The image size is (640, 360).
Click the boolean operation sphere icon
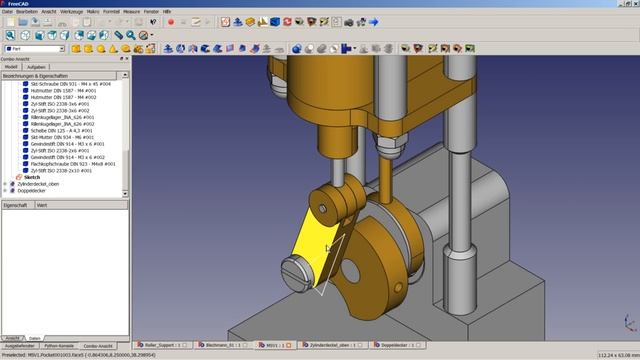pos(297,49)
